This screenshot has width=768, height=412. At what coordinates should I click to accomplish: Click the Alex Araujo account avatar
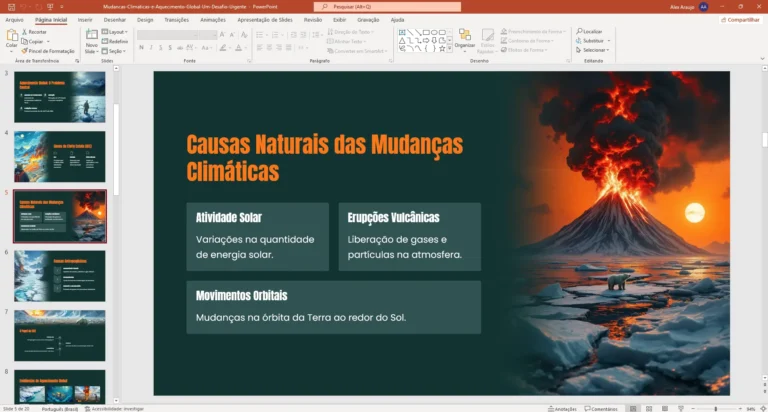[704, 7]
